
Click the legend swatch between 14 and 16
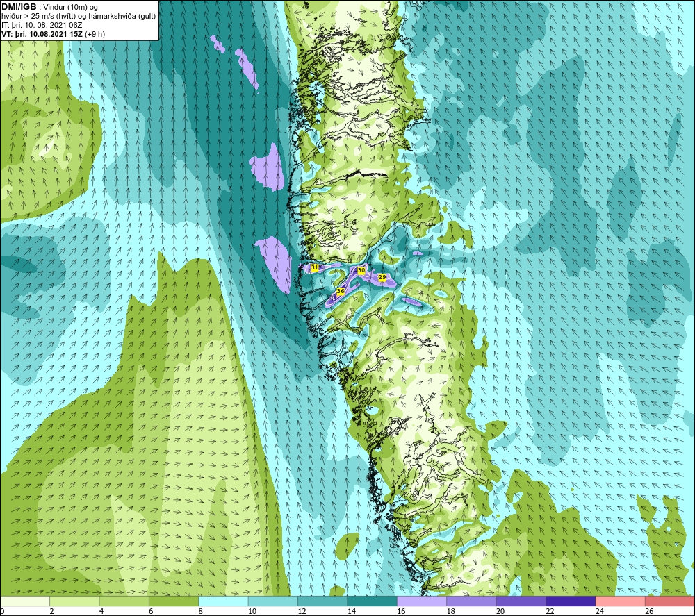(x=373, y=601)
